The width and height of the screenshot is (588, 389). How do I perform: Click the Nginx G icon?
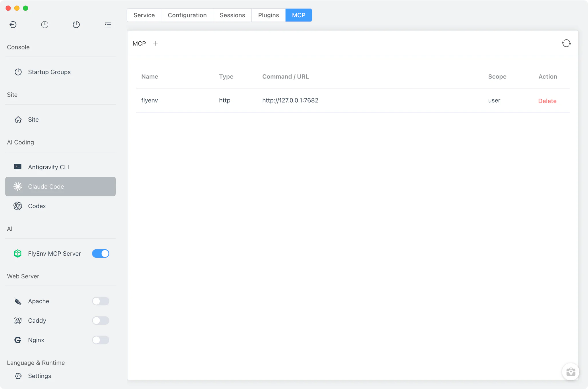coord(18,340)
